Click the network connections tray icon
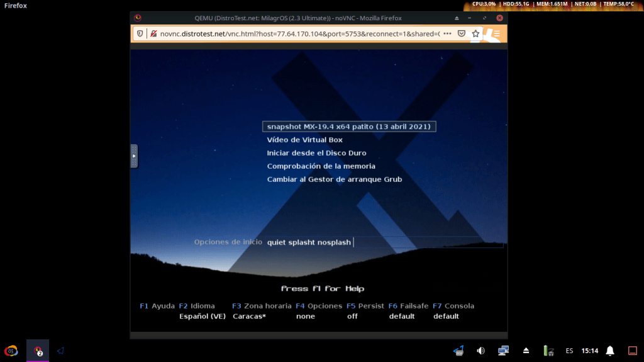644x362 pixels. [503, 351]
